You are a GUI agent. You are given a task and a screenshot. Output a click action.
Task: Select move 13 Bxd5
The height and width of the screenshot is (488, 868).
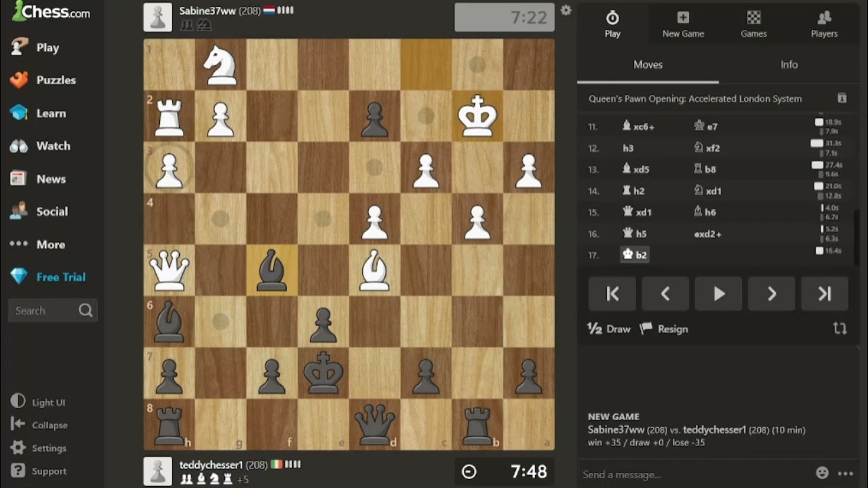636,169
